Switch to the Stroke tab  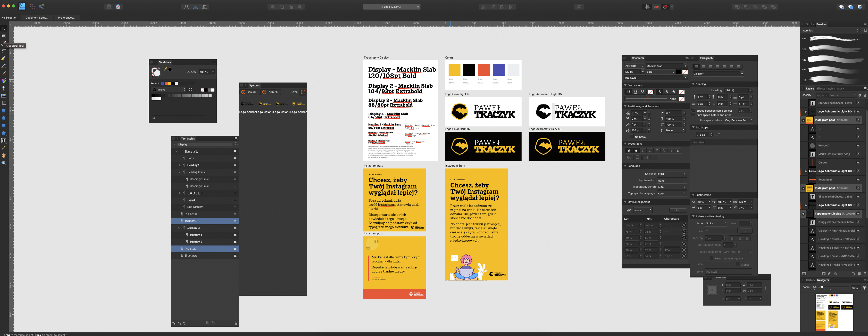point(810,24)
